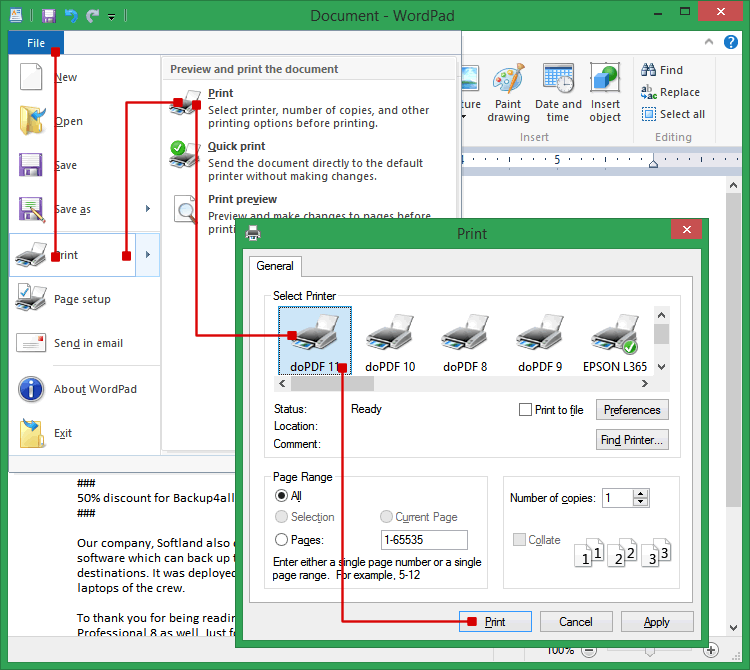Click the Preferences button
This screenshot has height=670, width=750.
632,410
